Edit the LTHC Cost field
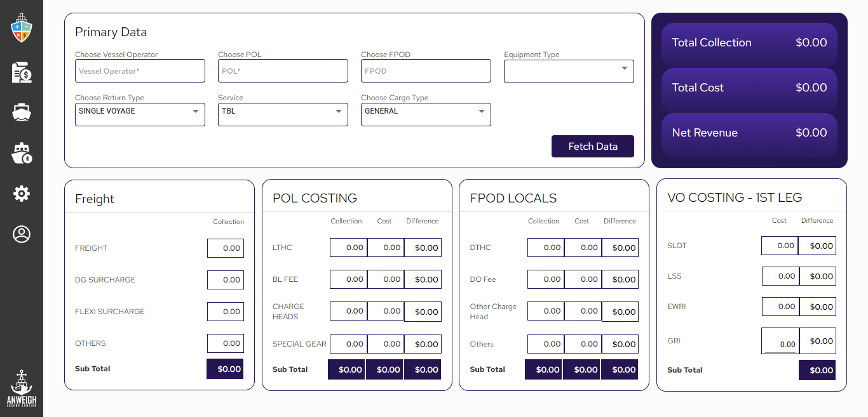The image size is (868, 417). click(x=385, y=248)
